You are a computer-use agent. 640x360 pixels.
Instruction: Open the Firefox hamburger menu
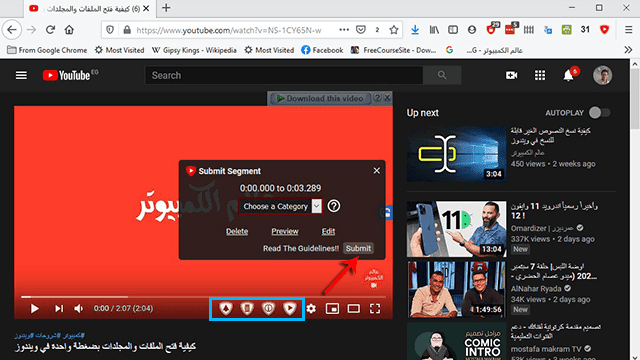(629, 30)
